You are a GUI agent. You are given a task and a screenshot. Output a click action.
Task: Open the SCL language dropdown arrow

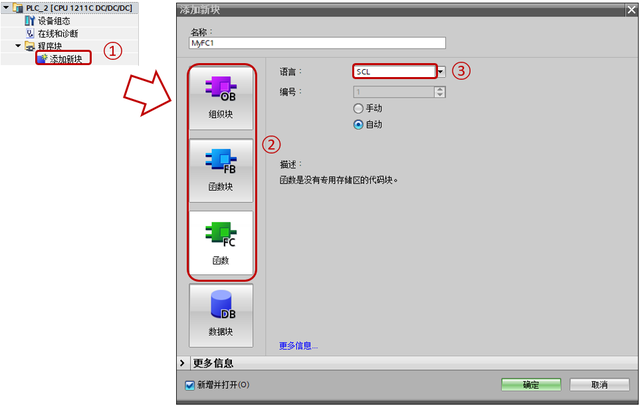click(441, 72)
